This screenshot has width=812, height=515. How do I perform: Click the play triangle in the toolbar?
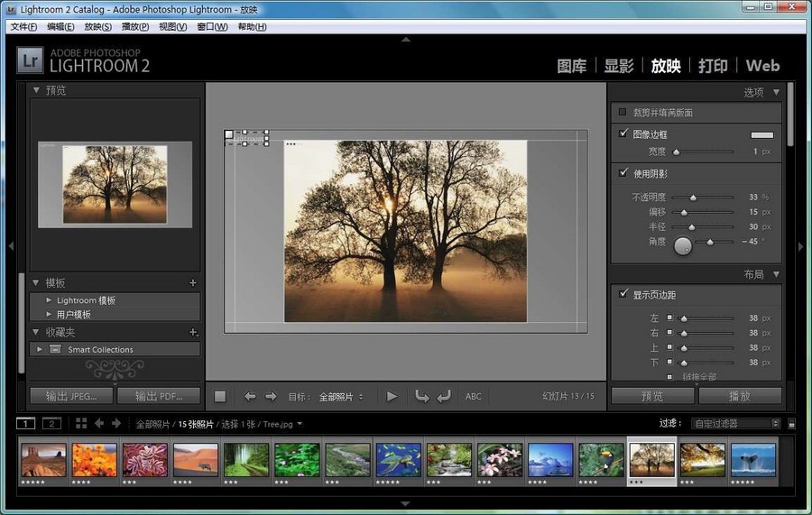point(392,396)
